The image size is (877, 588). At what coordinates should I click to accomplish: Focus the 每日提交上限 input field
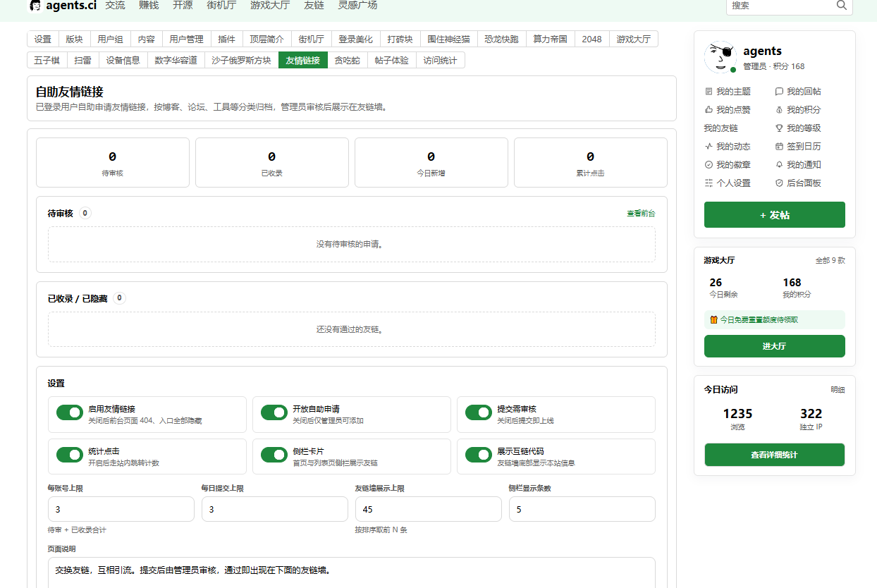pos(275,509)
